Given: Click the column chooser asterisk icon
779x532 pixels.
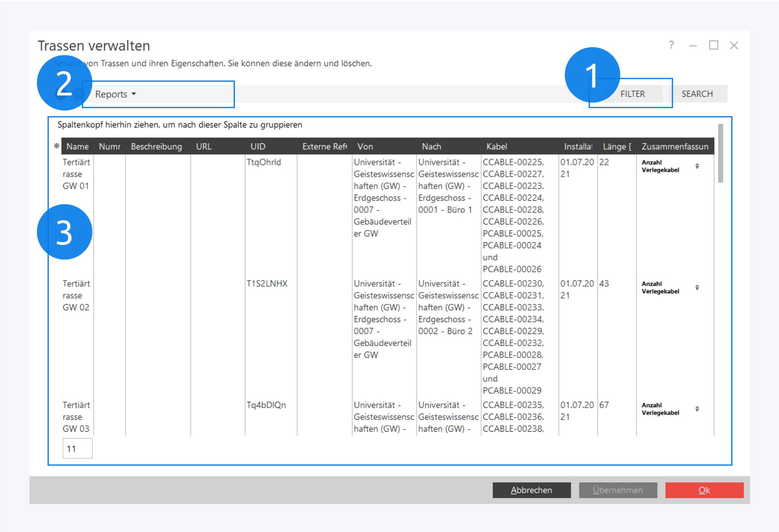Looking at the screenshot, I should [57, 146].
